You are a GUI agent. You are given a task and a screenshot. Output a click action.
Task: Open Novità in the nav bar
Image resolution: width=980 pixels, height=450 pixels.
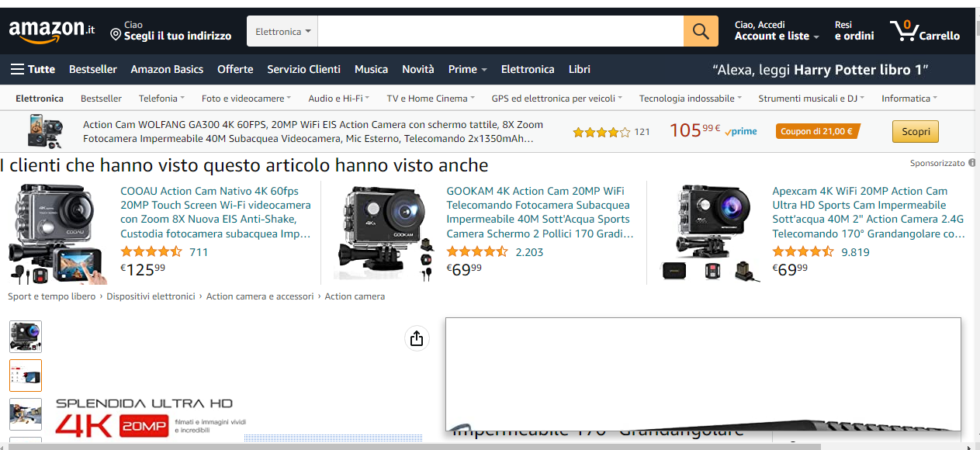pos(418,69)
